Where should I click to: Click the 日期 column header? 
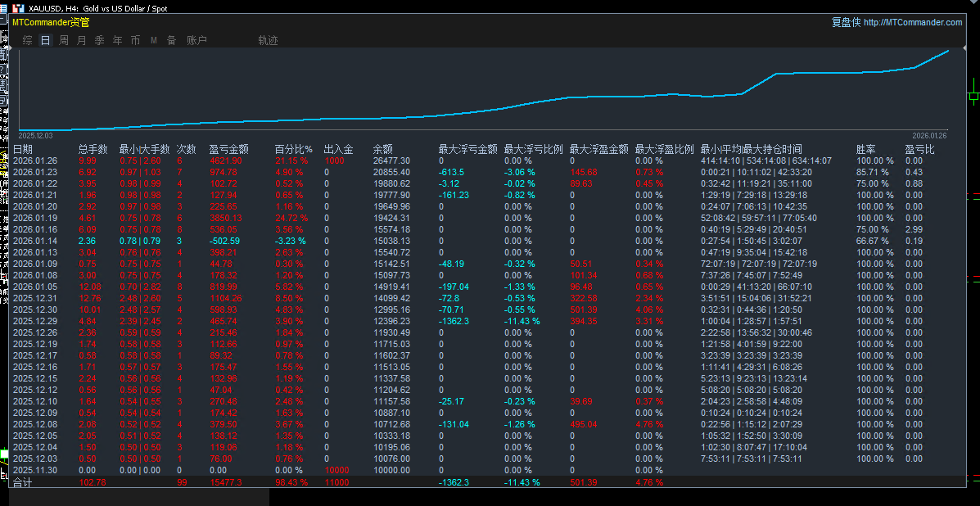coord(23,149)
